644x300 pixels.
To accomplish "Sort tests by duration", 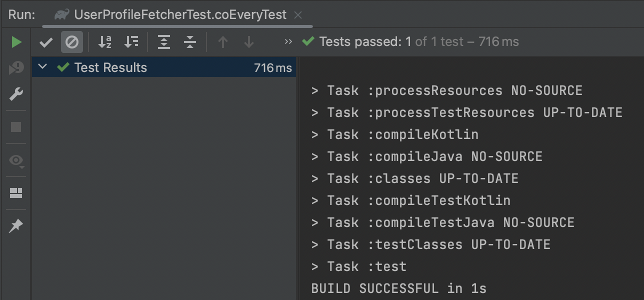I will click(131, 42).
